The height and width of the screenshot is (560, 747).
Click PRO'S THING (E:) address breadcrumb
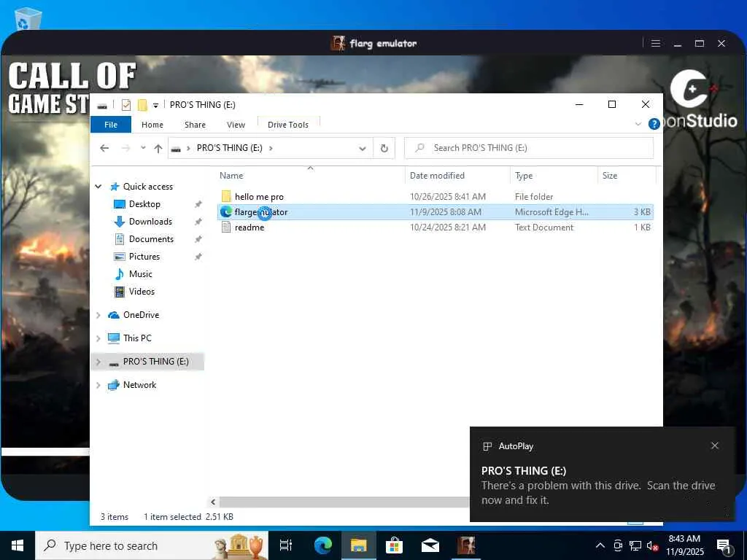tap(229, 148)
